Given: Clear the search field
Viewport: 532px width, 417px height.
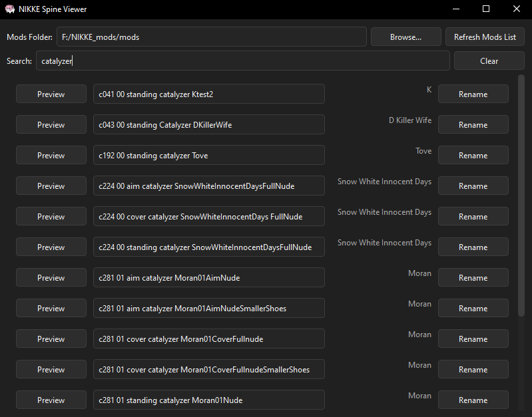Looking at the screenshot, I should (x=489, y=61).
